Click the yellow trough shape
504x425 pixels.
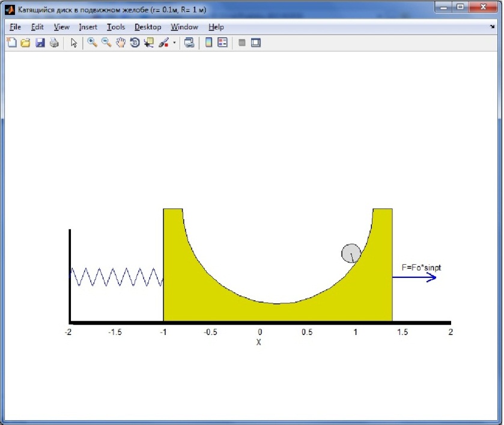(278, 312)
